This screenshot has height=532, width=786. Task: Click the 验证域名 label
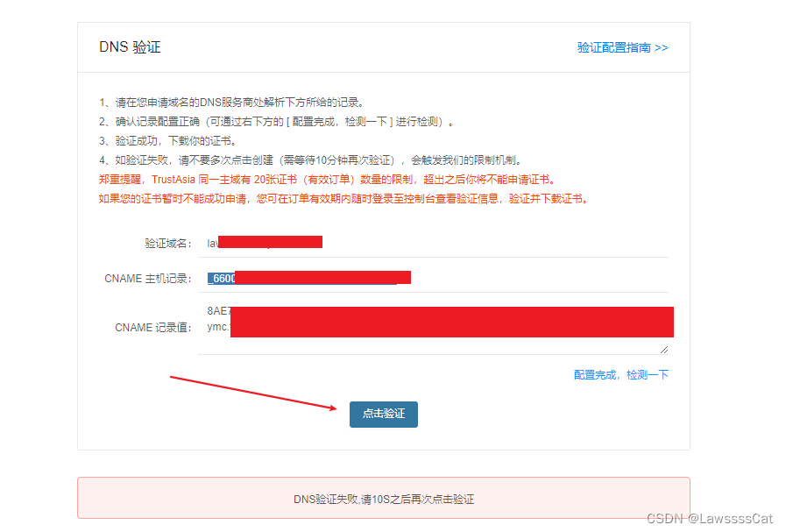pyautogui.click(x=168, y=243)
